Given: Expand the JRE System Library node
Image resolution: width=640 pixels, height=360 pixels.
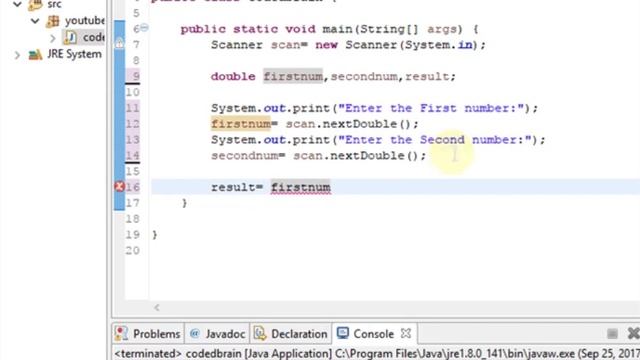Looking at the screenshot, I should click(17, 55).
